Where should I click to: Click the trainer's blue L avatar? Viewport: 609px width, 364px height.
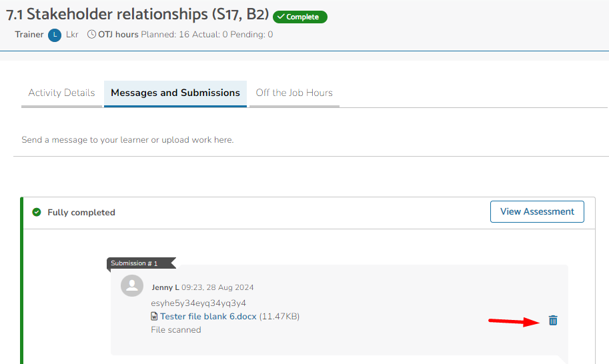pyautogui.click(x=55, y=35)
